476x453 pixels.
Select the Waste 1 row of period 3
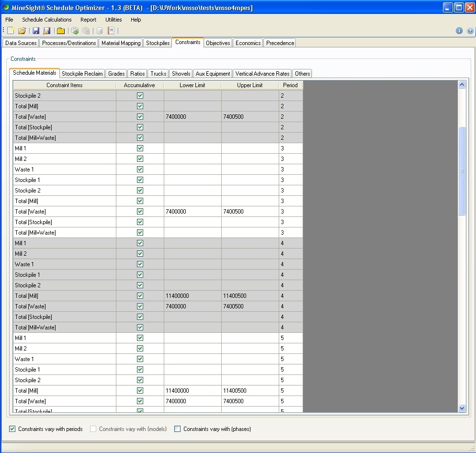coord(158,170)
